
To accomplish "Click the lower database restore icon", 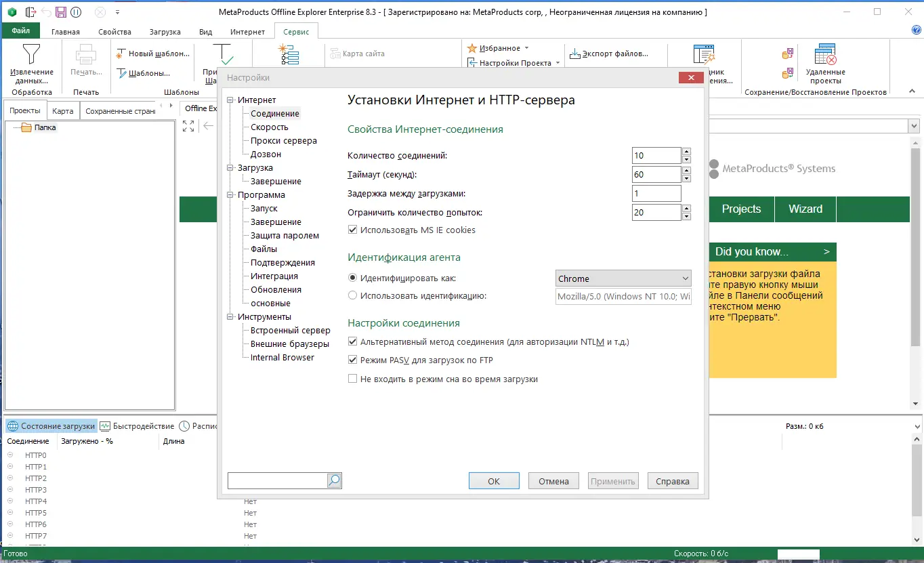I will 788,73.
